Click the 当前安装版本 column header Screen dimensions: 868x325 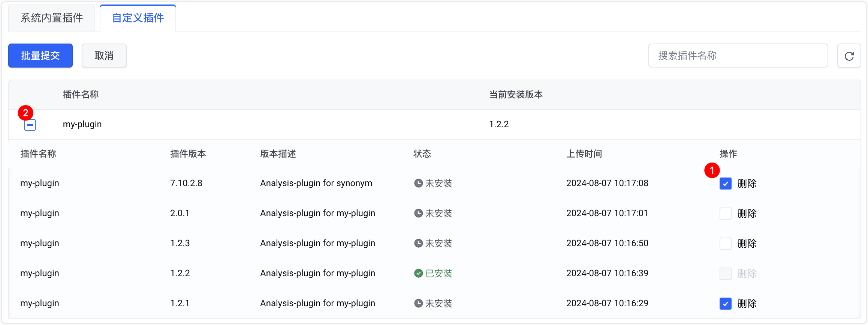[516, 95]
